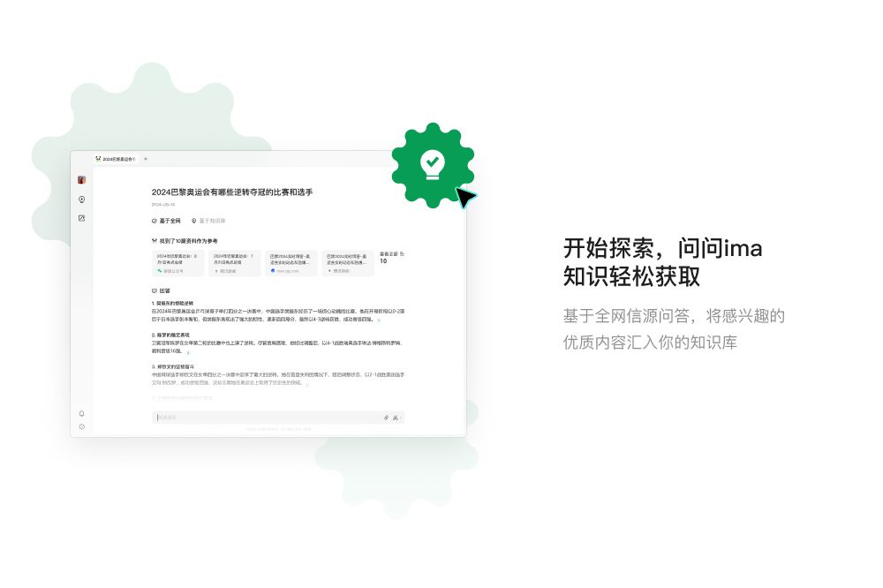Click the question input field
Screen dimensions: 883x588
pyautogui.click(x=265, y=418)
